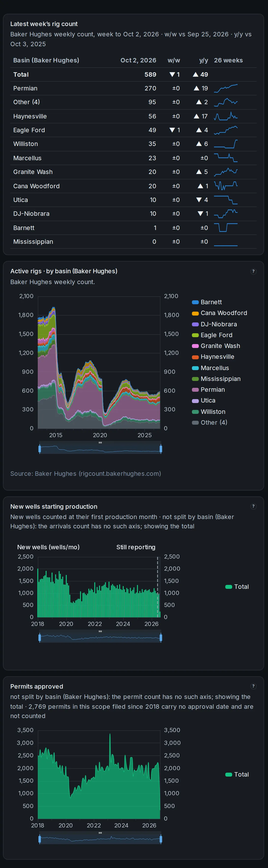Toggle Other (4) legend entry
This screenshot has height=868, width=268.
(209, 422)
